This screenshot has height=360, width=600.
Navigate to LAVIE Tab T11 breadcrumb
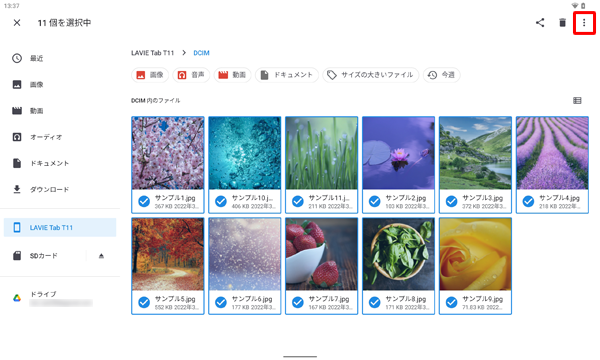click(152, 53)
